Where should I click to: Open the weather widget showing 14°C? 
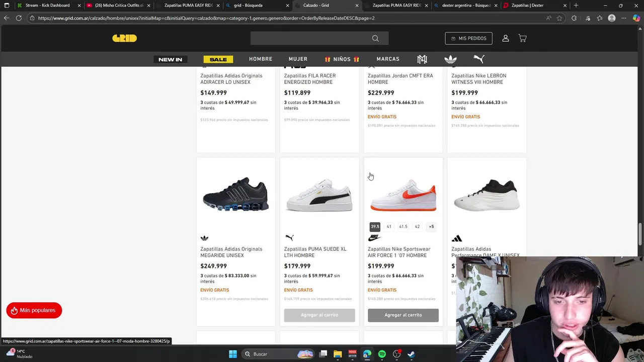pyautogui.click(x=20, y=353)
